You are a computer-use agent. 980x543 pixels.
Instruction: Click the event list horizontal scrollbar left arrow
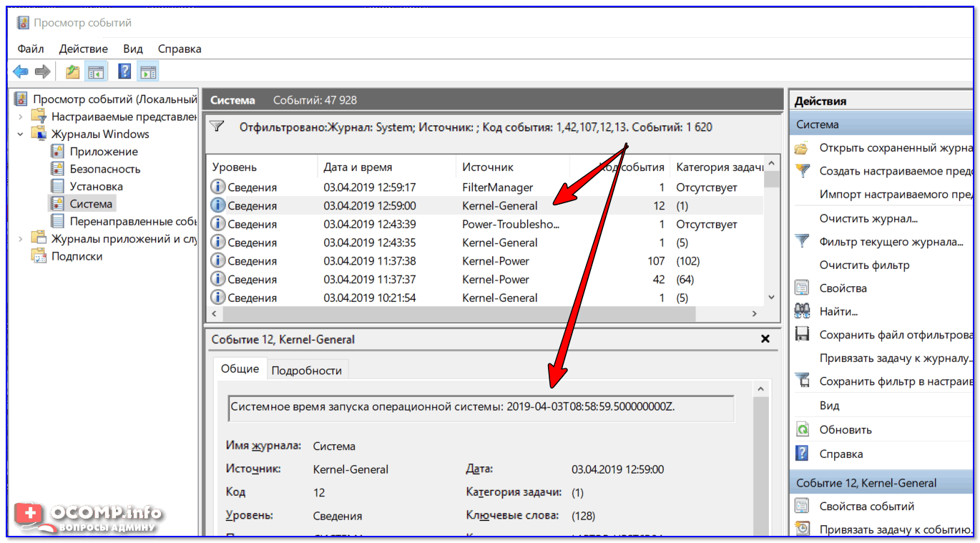click(215, 313)
